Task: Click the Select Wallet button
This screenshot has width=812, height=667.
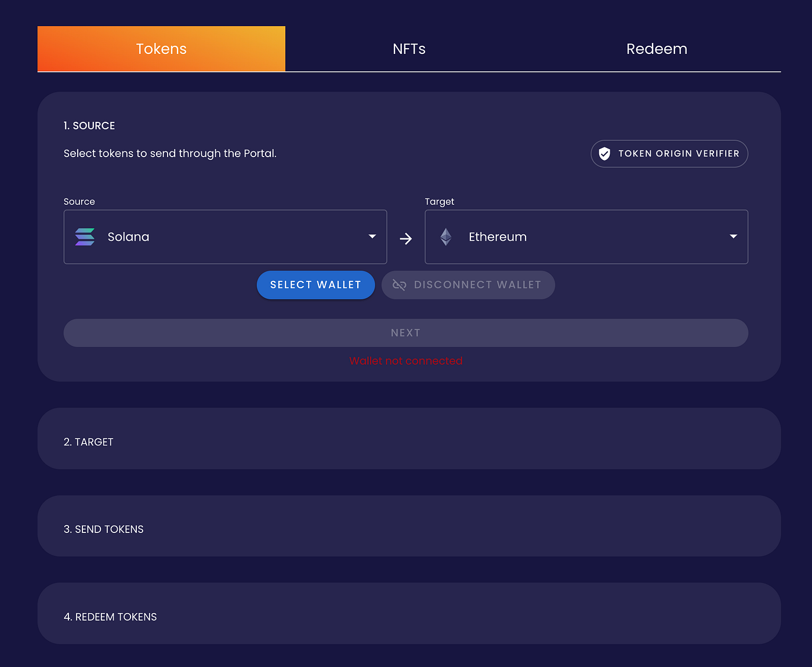Action: pyautogui.click(x=316, y=285)
